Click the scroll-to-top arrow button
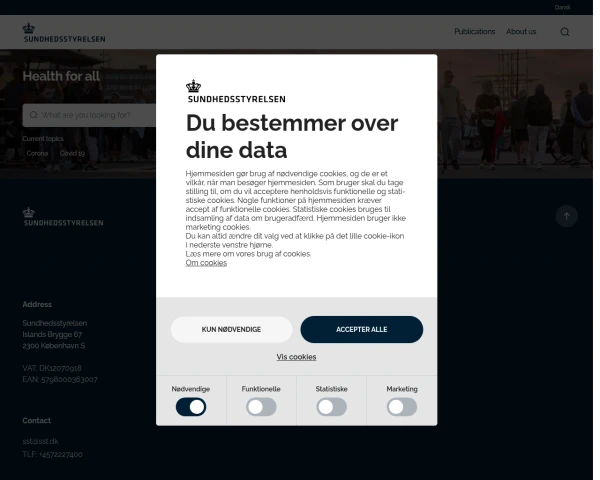 pyautogui.click(x=566, y=216)
